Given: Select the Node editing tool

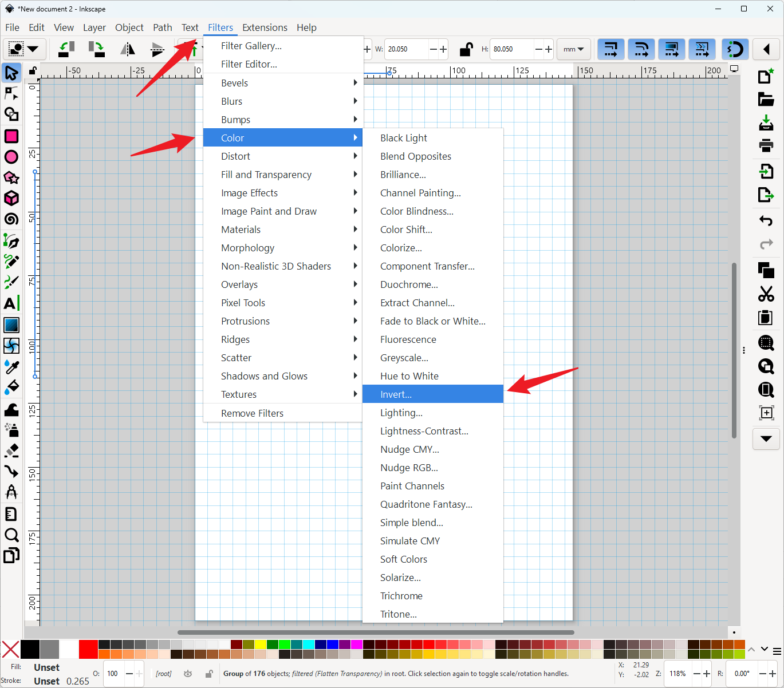Looking at the screenshot, I should click(11, 93).
